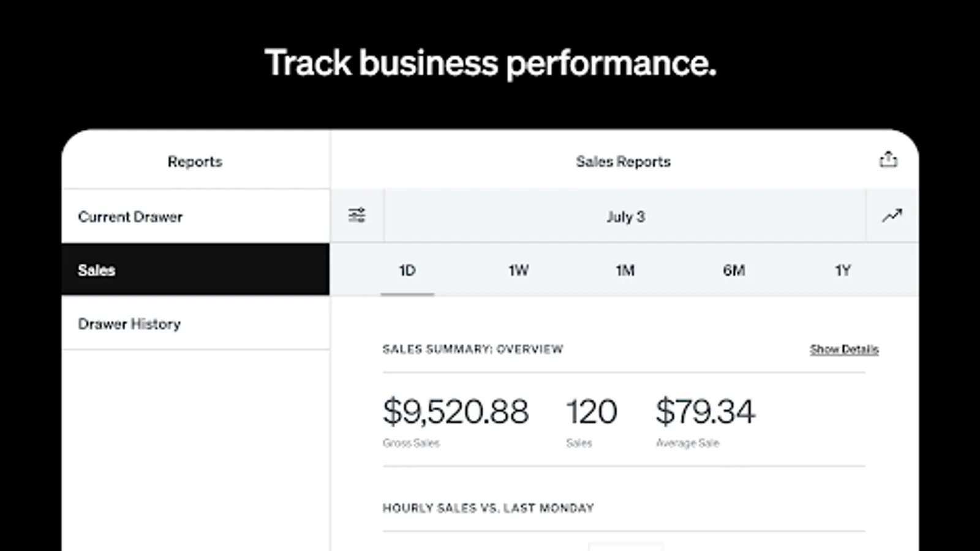Expand the Sales Summary overview details
This screenshot has height=551, width=980.
[843, 349]
